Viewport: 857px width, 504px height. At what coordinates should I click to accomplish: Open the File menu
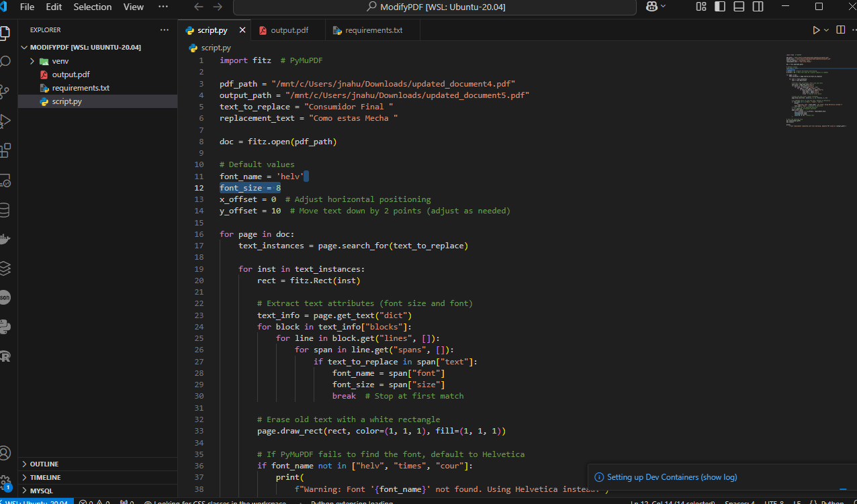pos(28,7)
